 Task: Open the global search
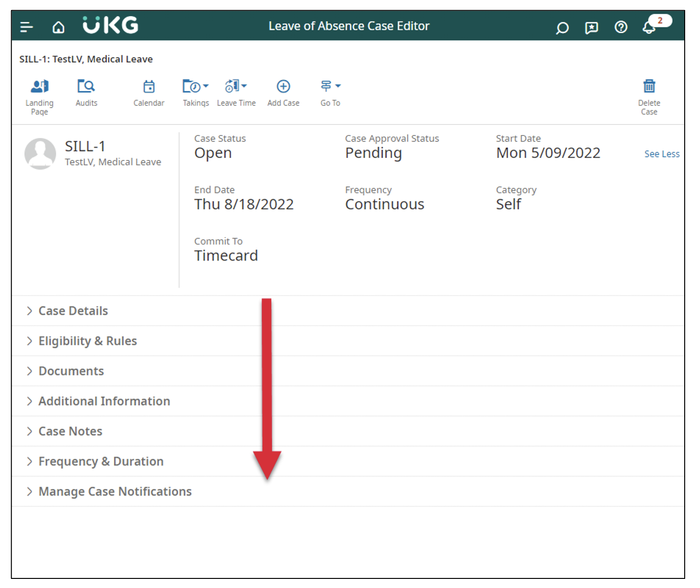click(x=562, y=27)
